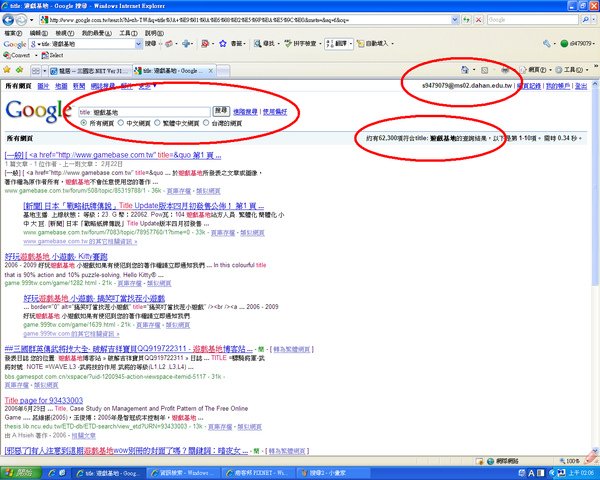
Task: Select the 中文網頁 radio button
Action: tap(121, 123)
